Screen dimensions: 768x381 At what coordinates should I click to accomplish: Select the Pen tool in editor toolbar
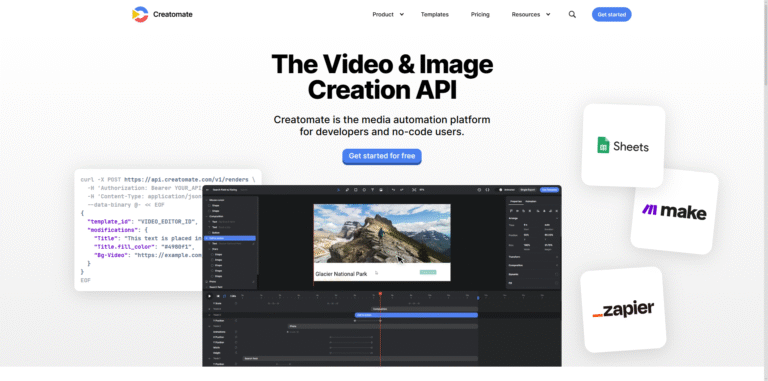click(347, 190)
